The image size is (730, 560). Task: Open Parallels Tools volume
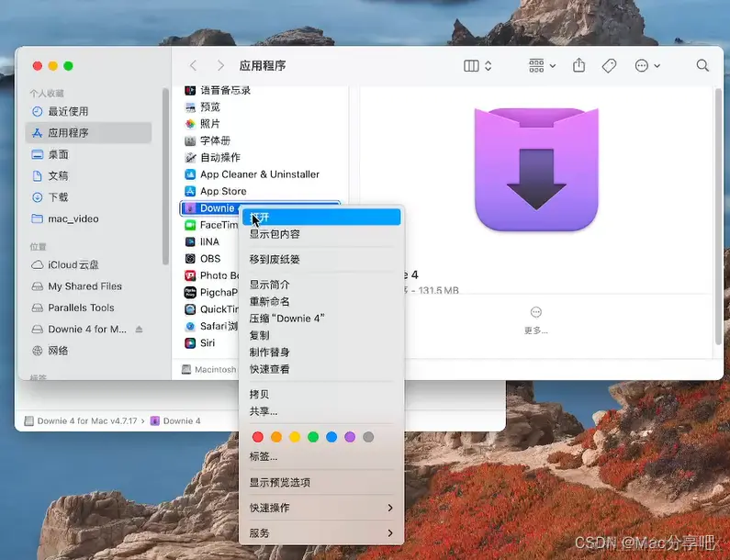pos(88,308)
